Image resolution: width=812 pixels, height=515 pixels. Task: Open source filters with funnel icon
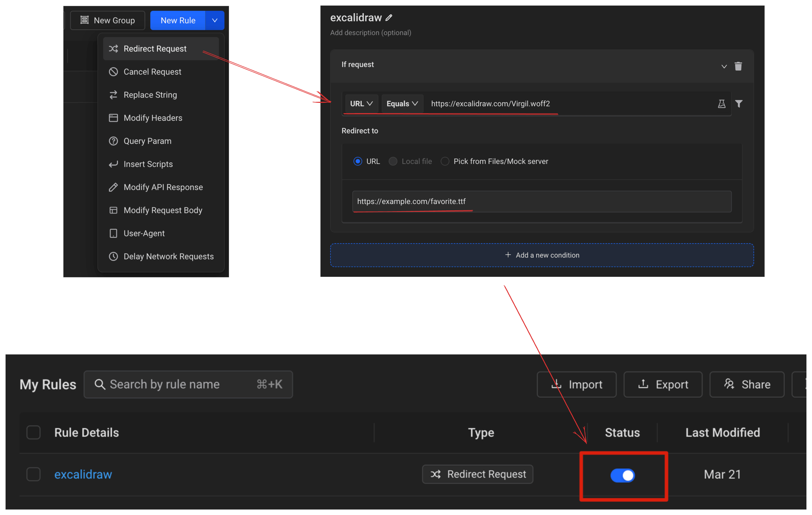pyautogui.click(x=739, y=103)
